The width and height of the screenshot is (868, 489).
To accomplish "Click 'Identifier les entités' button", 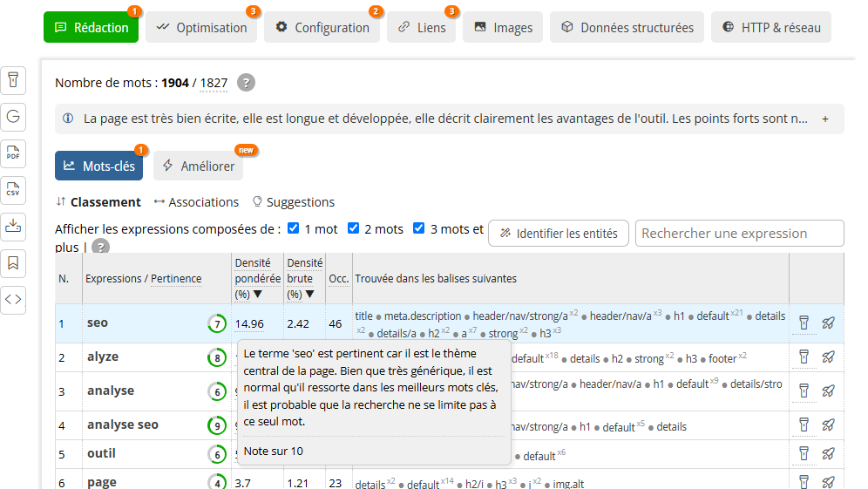I will point(559,233).
